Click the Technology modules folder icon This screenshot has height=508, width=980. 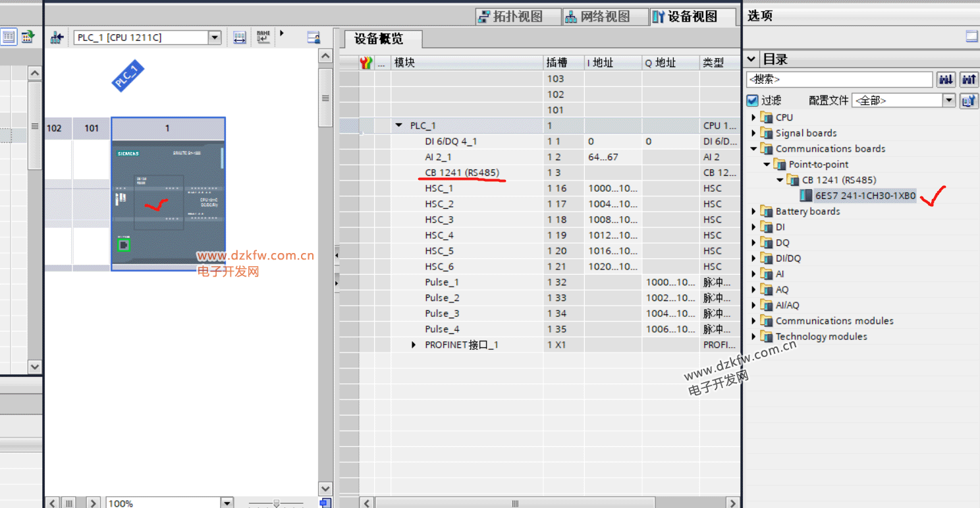(766, 337)
